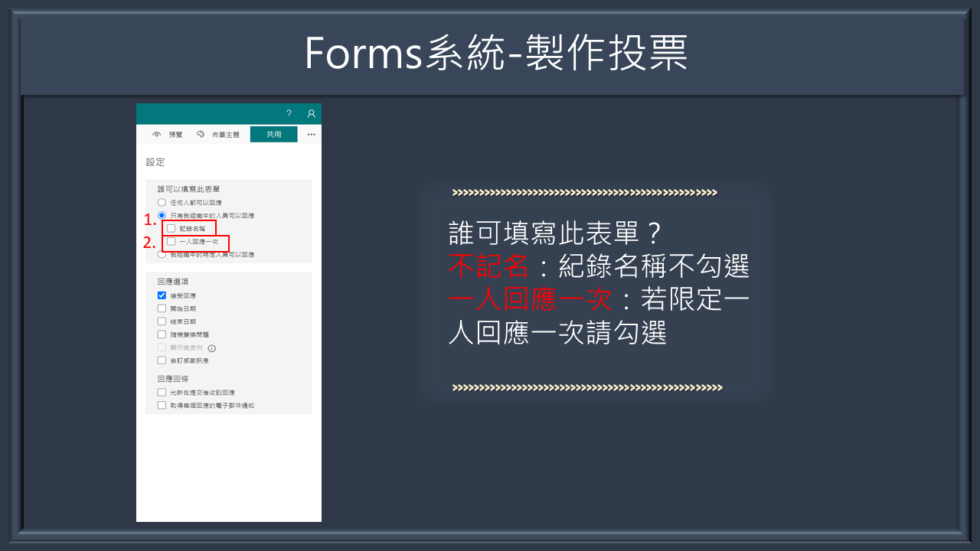Open the 佈景主題 theme palette icon
Screen dimensions: 980x551
coord(201,135)
